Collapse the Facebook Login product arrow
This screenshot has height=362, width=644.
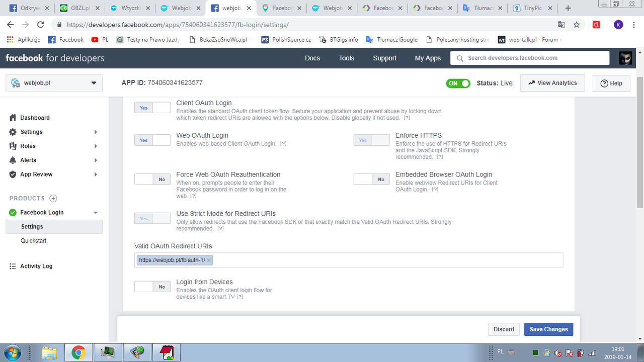96,213
